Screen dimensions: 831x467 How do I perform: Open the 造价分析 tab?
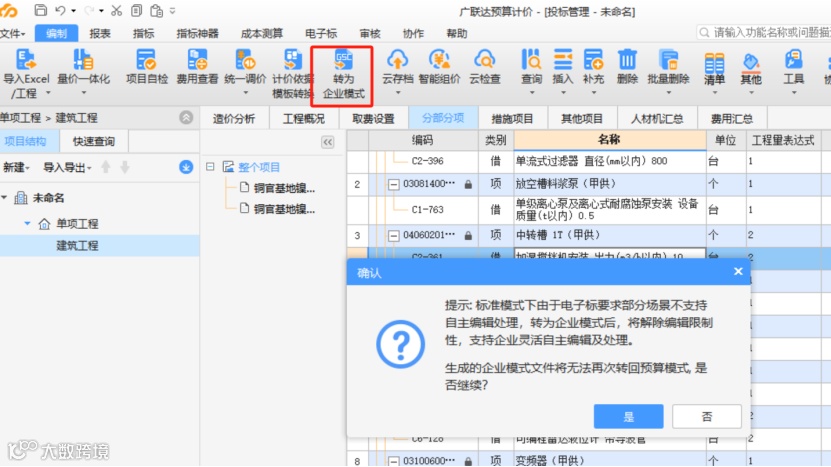coord(234,119)
